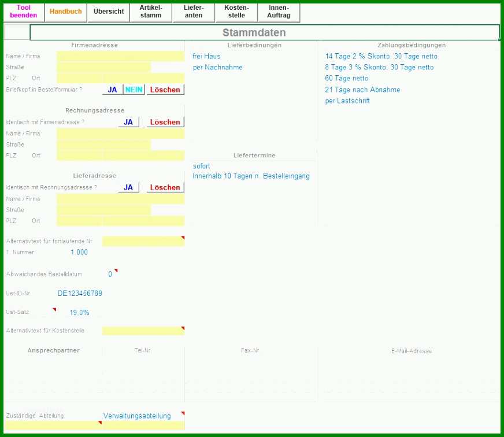
Task: Open the Artikelstamm tab
Action: click(x=151, y=12)
